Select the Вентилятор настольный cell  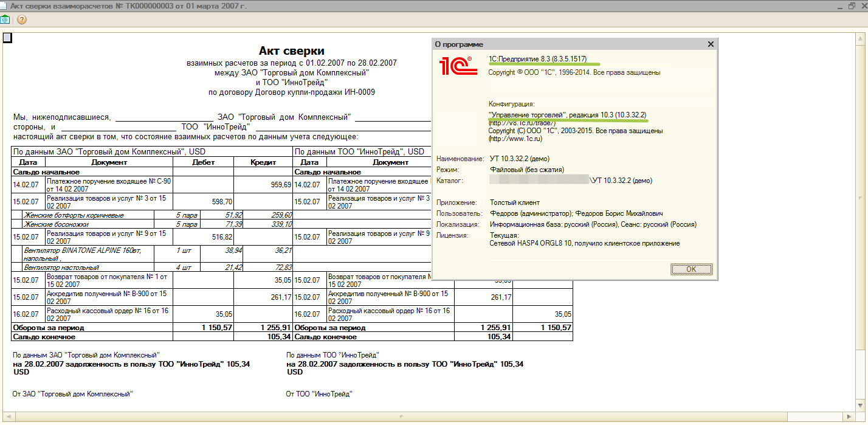coord(88,268)
